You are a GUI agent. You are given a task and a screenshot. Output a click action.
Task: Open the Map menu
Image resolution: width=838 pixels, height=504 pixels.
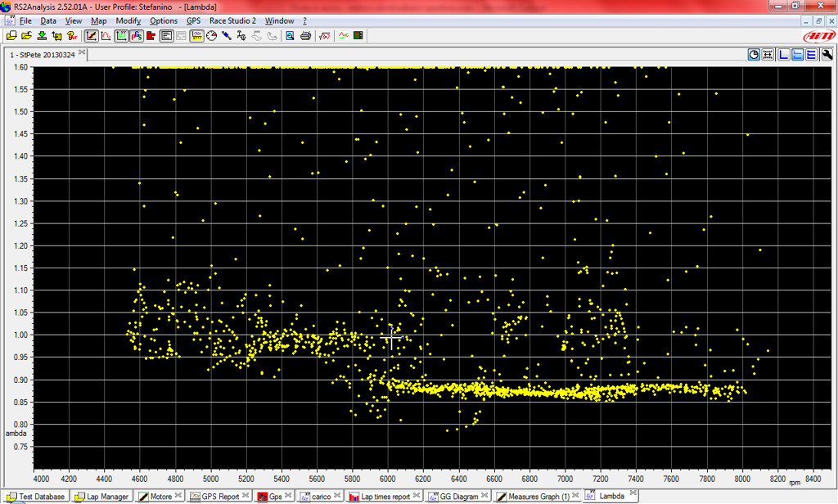pos(98,20)
